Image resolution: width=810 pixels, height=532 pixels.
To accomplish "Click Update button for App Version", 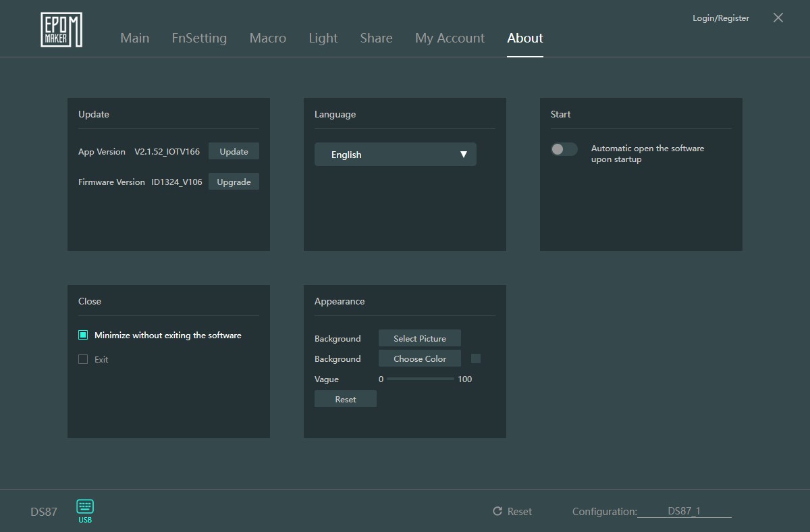I will [234, 151].
